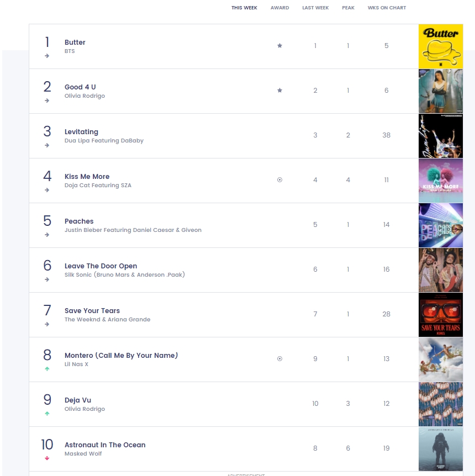
Task: Click the steady arrow under rank 1
Action: [47, 56]
